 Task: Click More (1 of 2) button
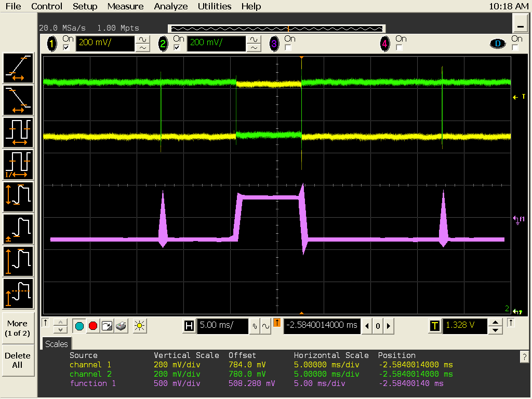[x=18, y=328]
